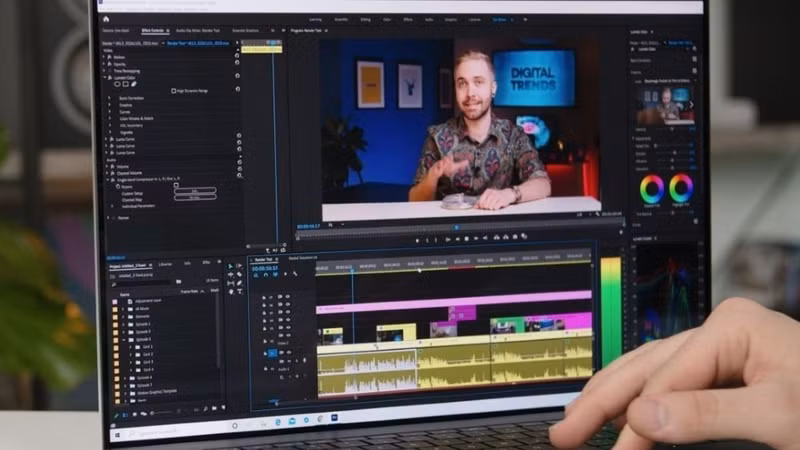Toggle the compressor Bypass checkbox

(176, 186)
